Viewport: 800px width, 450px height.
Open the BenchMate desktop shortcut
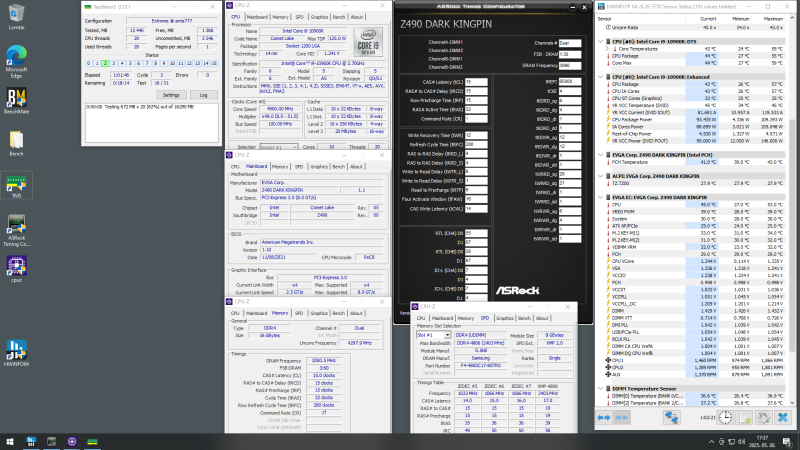[x=16, y=101]
